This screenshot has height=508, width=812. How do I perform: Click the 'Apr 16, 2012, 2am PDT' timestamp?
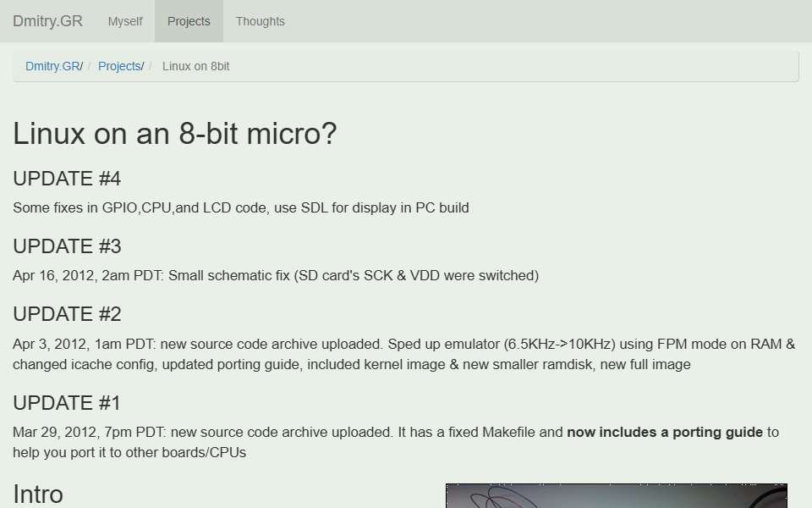(87, 276)
